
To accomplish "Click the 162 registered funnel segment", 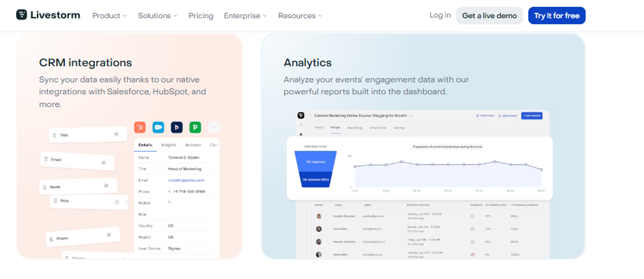I will [316, 161].
